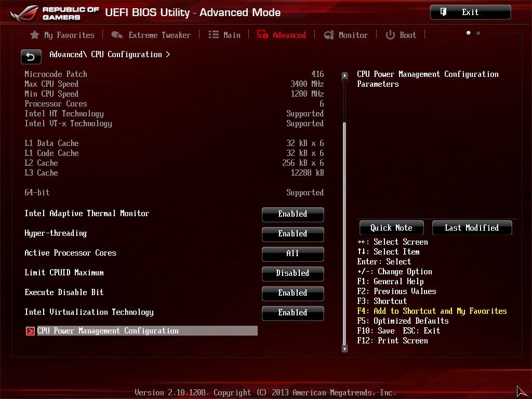Click the 64-bit label

pos(37,192)
